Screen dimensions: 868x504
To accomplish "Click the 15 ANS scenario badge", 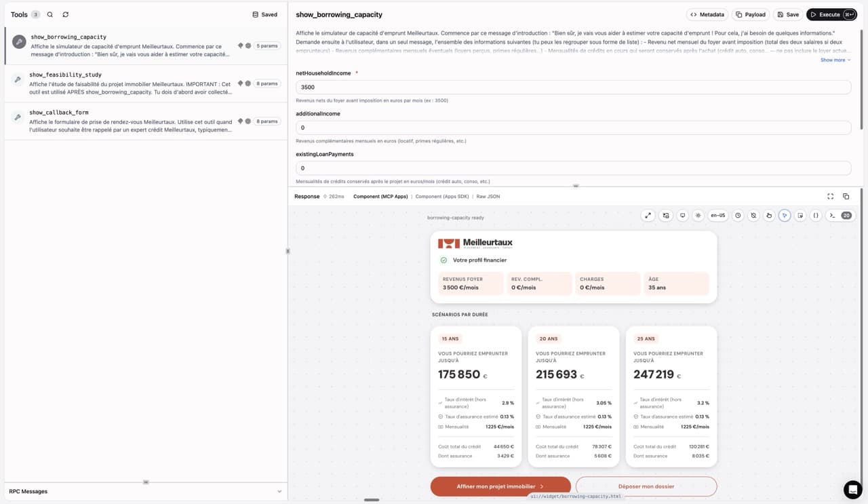I will point(450,338).
